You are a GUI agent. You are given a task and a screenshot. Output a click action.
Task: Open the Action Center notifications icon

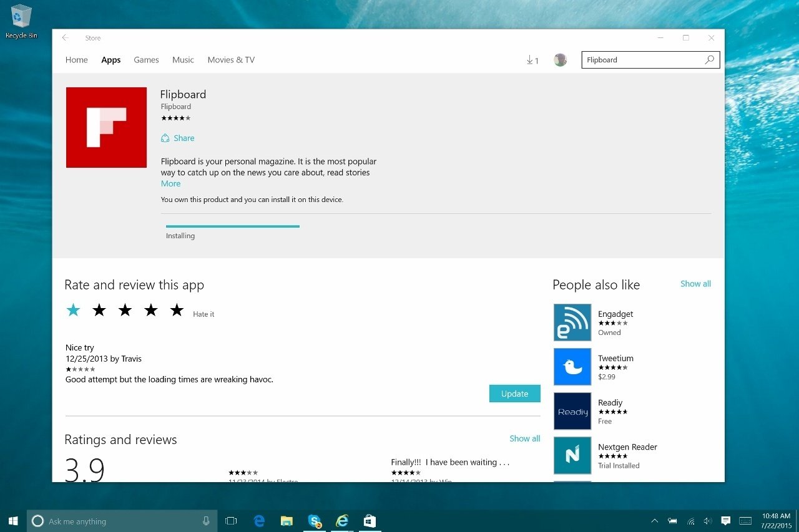click(726, 521)
